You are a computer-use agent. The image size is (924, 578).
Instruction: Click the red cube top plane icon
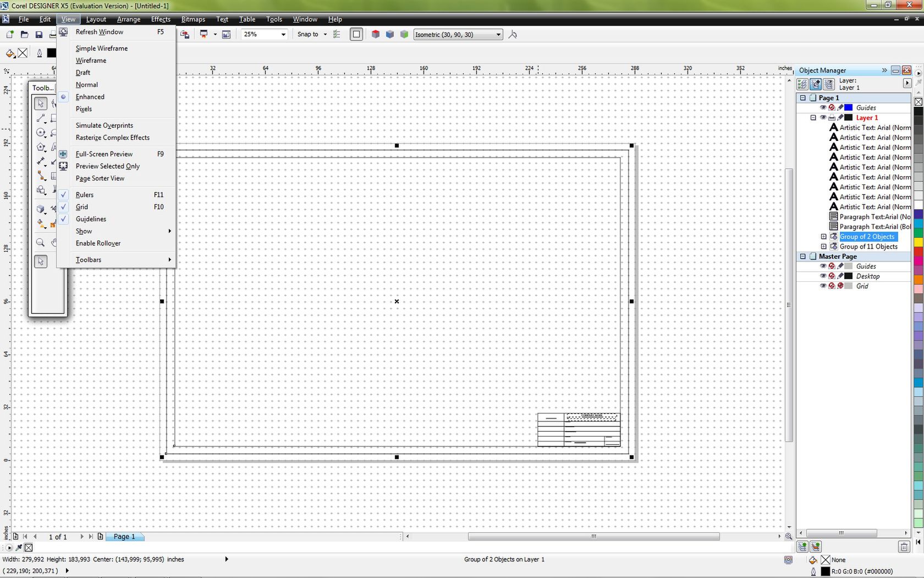(x=376, y=34)
